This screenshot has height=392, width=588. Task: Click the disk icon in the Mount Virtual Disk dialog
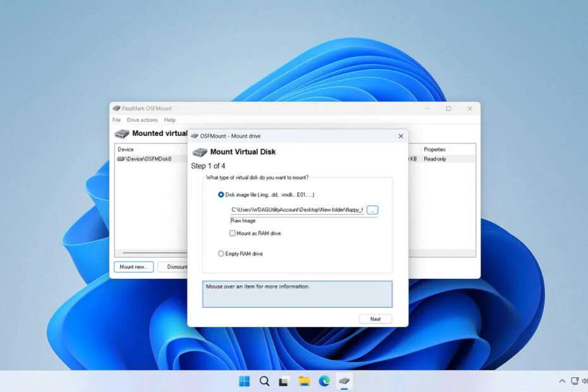tap(200, 152)
